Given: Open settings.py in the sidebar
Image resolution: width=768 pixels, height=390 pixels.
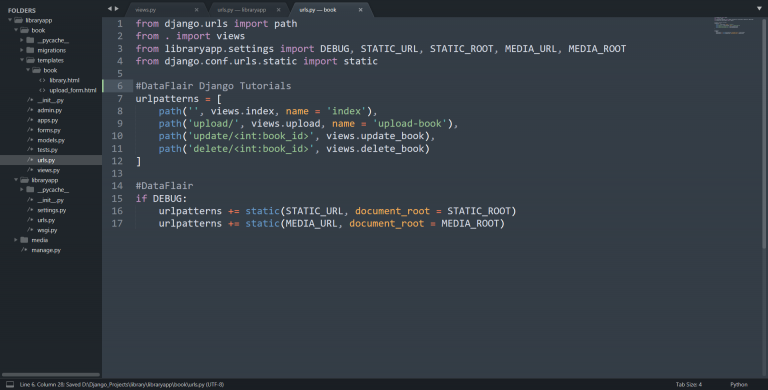Looking at the screenshot, I should [x=51, y=210].
